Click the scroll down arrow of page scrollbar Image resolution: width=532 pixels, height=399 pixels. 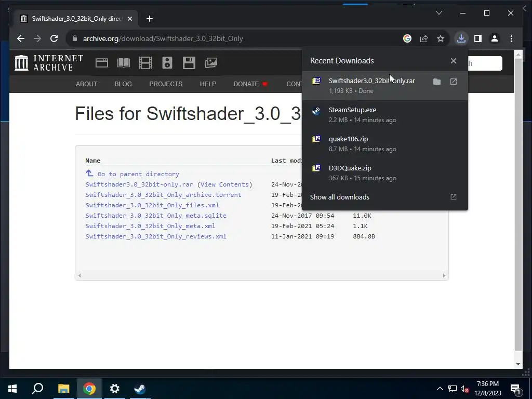tap(518, 364)
